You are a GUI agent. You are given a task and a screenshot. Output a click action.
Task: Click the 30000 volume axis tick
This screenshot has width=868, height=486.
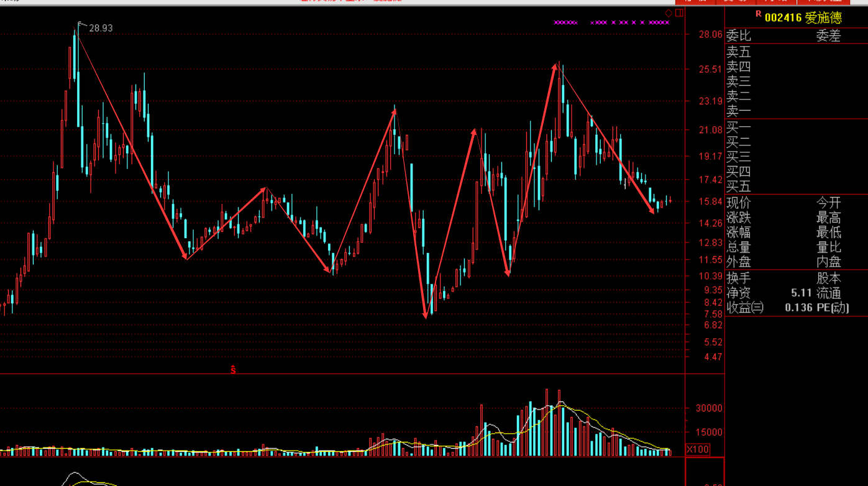pyautogui.click(x=709, y=408)
